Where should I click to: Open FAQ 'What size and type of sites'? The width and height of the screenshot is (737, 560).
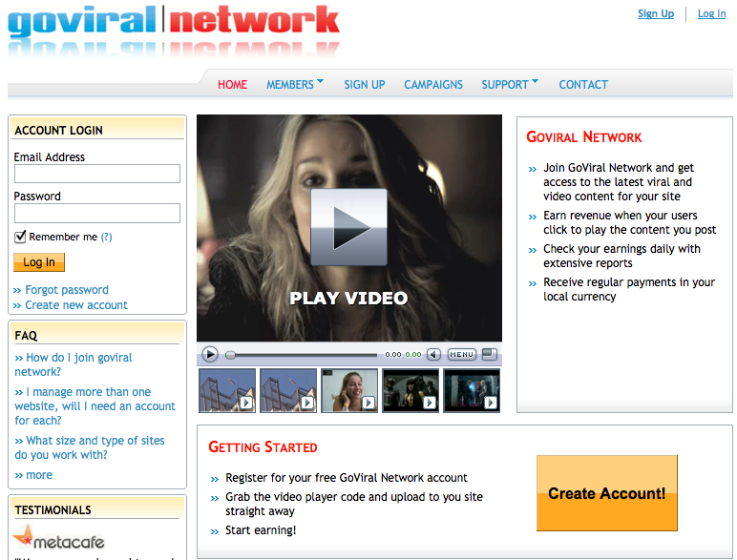coord(90,447)
